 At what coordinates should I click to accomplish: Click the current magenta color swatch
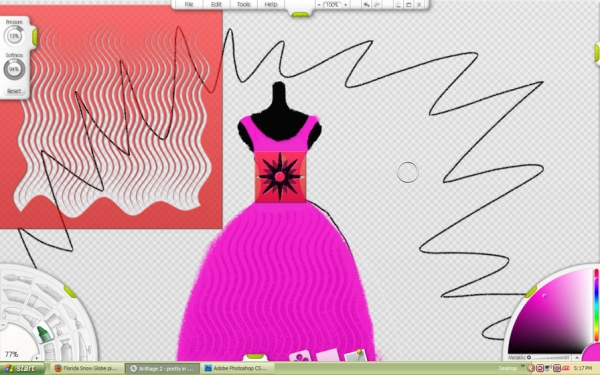tap(592, 353)
